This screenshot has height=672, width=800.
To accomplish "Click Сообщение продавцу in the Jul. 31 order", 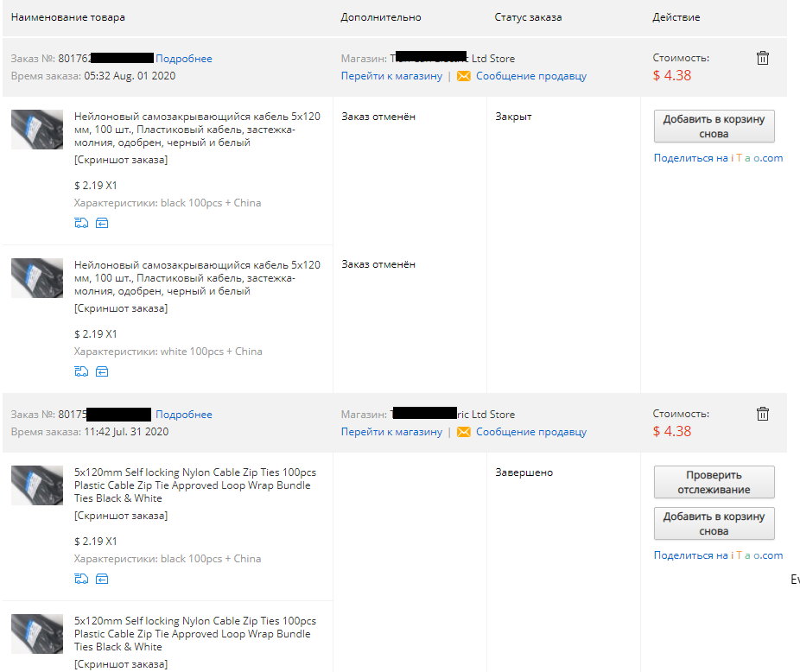I will click(x=531, y=432).
